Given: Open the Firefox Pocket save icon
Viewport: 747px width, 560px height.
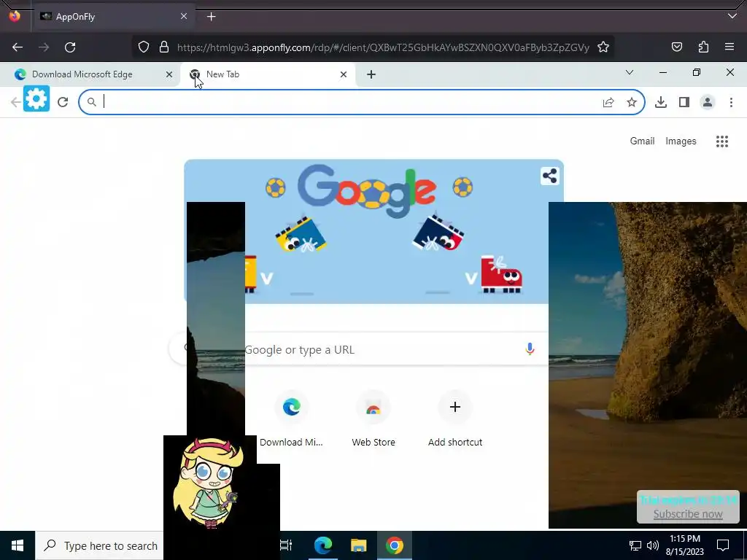Looking at the screenshot, I should click(x=676, y=47).
